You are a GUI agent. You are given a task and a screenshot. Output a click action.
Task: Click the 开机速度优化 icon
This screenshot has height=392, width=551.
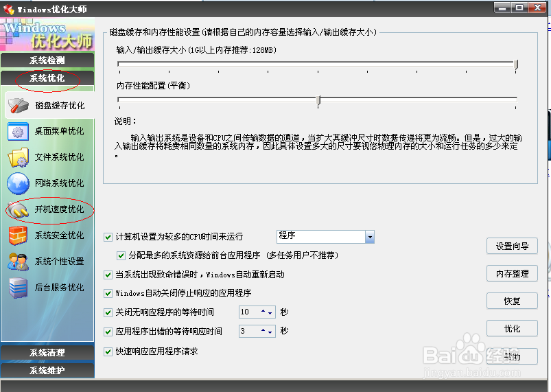18,210
